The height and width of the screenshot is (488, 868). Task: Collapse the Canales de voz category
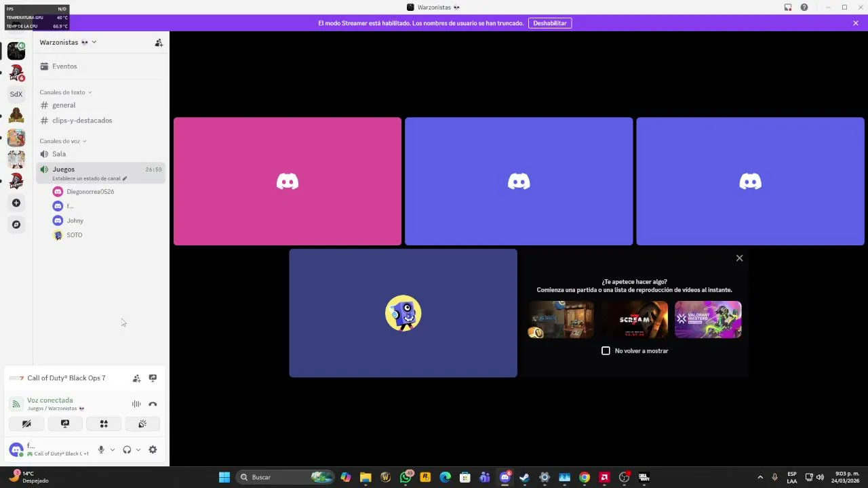pyautogui.click(x=63, y=141)
